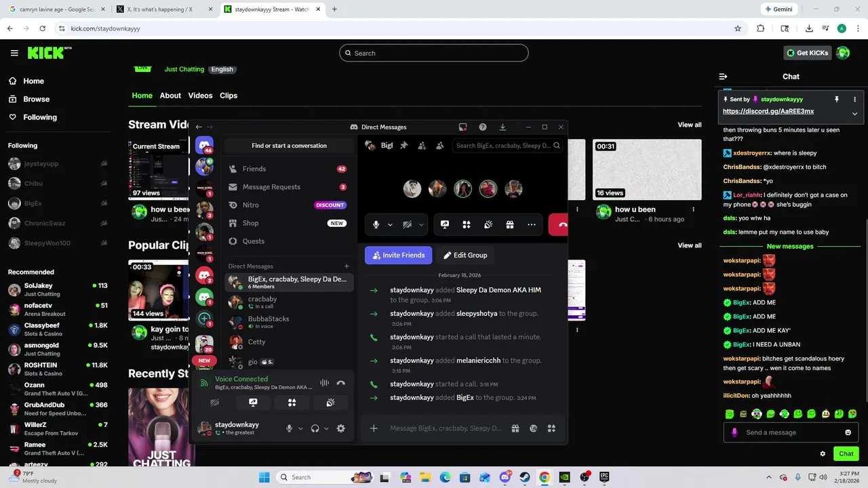Open output device arrow beside headphones
Screen dimensions: 868x488
click(x=326, y=428)
